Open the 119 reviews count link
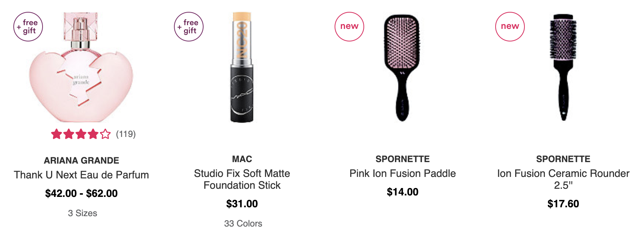This screenshot has width=644, height=228. click(x=126, y=134)
